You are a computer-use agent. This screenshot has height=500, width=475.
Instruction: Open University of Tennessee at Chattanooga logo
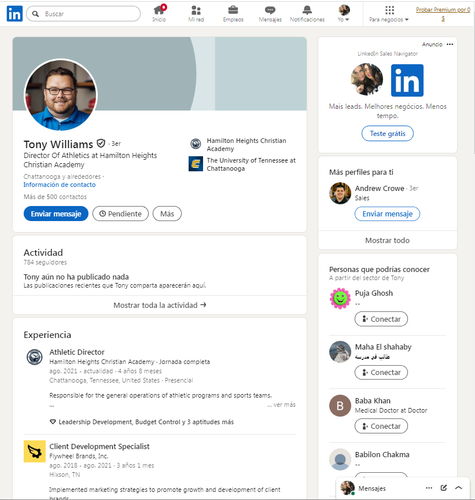(196, 164)
